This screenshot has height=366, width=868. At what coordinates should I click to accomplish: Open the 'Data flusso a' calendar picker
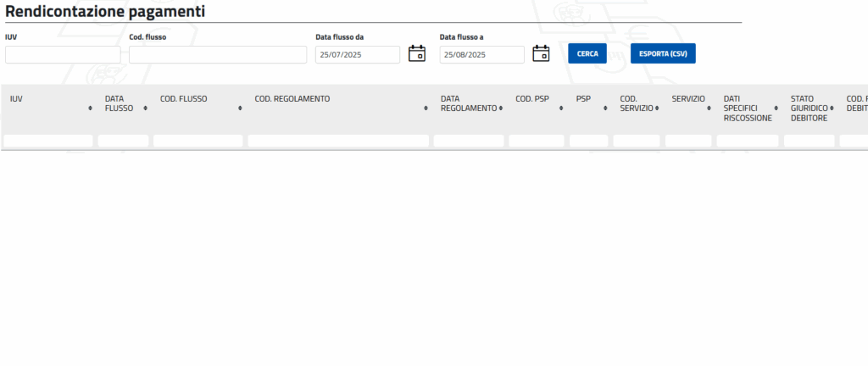point(541,54)
